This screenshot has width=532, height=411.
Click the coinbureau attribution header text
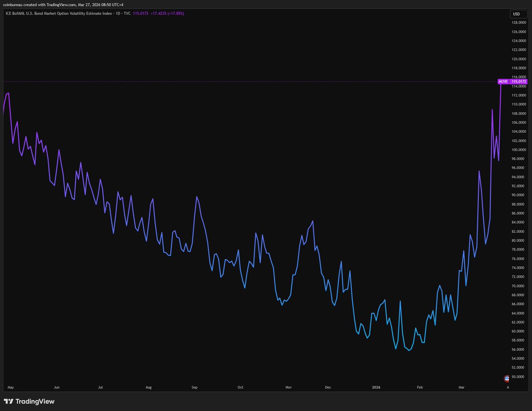[x=63, y=4]
